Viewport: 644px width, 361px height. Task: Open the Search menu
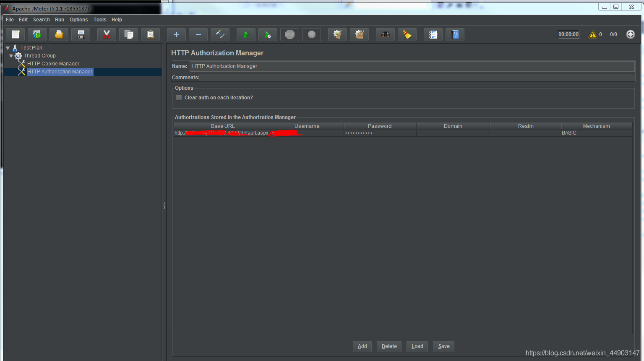pos(41,20)
